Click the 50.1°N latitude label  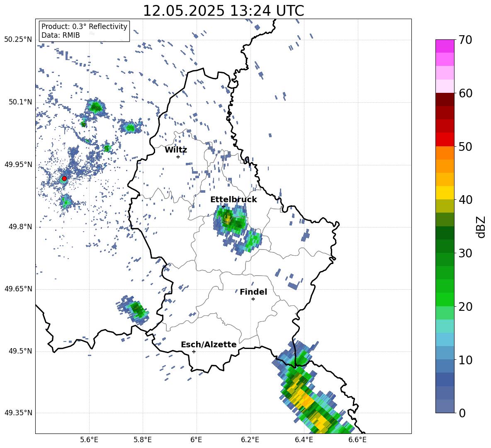tap(20, 102)
